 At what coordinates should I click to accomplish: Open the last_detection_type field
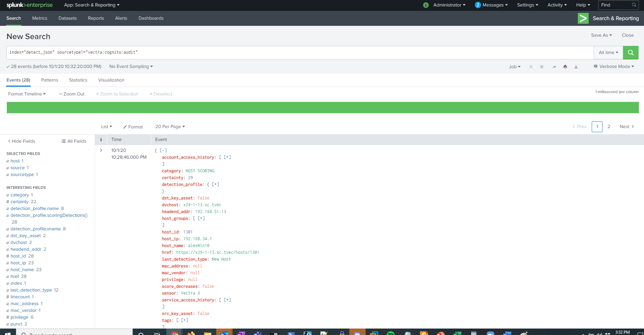click(31, 290)
